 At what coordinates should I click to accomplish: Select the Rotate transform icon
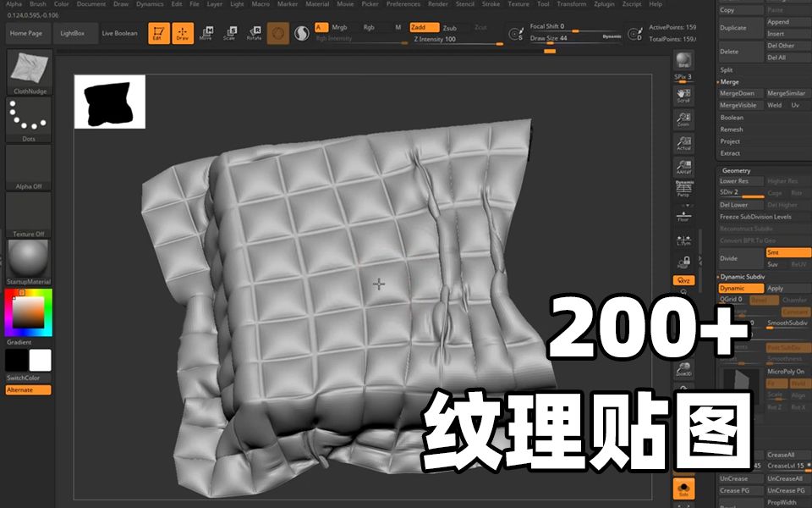coord(254,33)
